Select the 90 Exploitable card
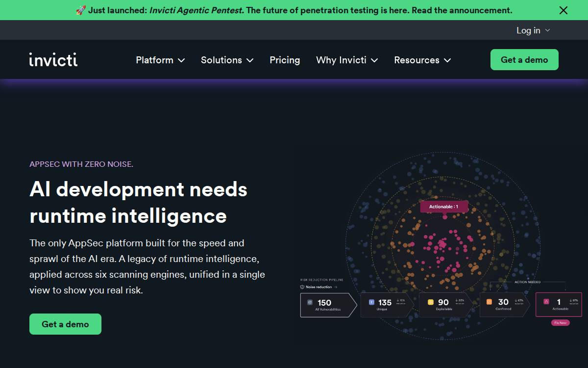This screenshot has width=588, height=368. pyautogui.click(x=446, y=305)
